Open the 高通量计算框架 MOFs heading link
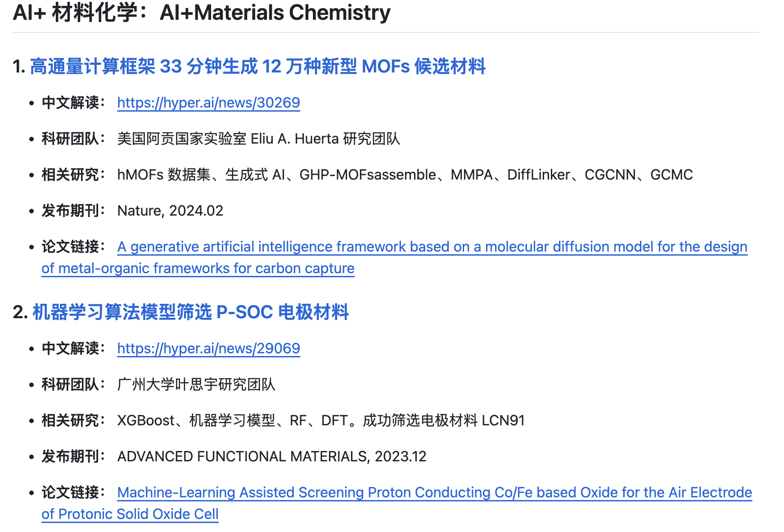This screenshot has height=532, width=784. tap(257, 67)
